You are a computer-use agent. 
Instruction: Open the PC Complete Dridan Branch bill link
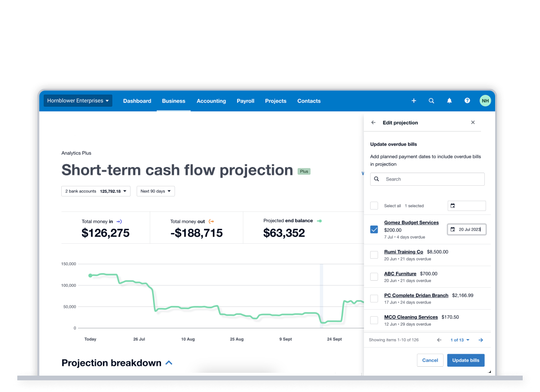(416, 295)
